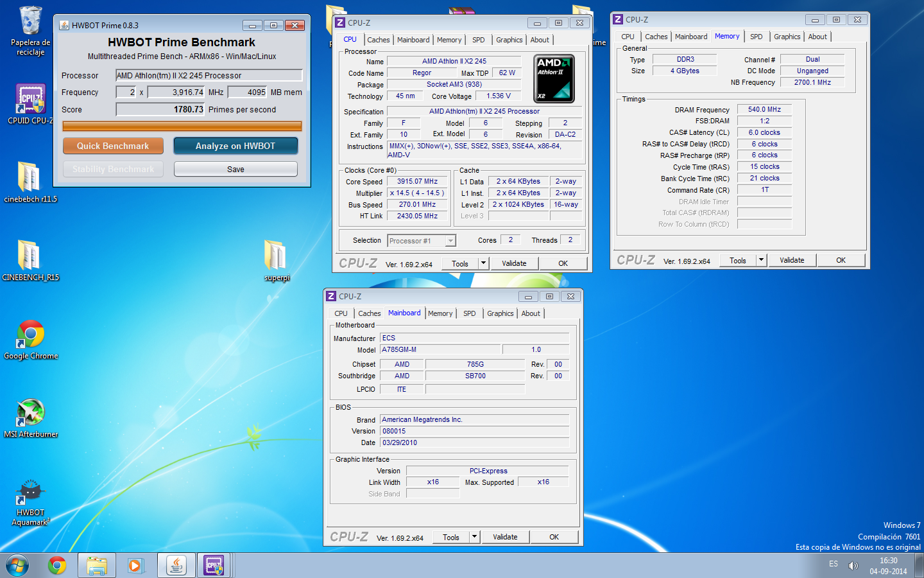This screenshot has height=578, width=924.
Task: Click the volume speaker tray icon
Action: (853, 565)
